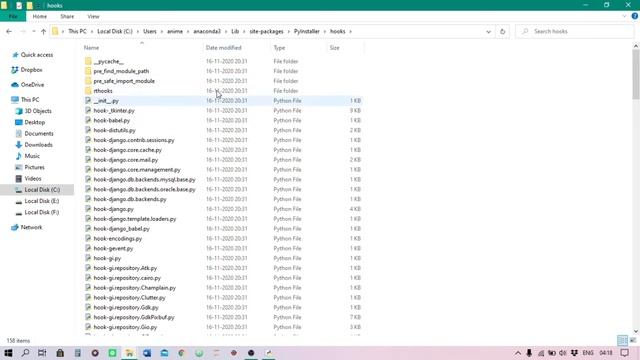Select Local Disk (E:) in sidebar

coord(42,201)
